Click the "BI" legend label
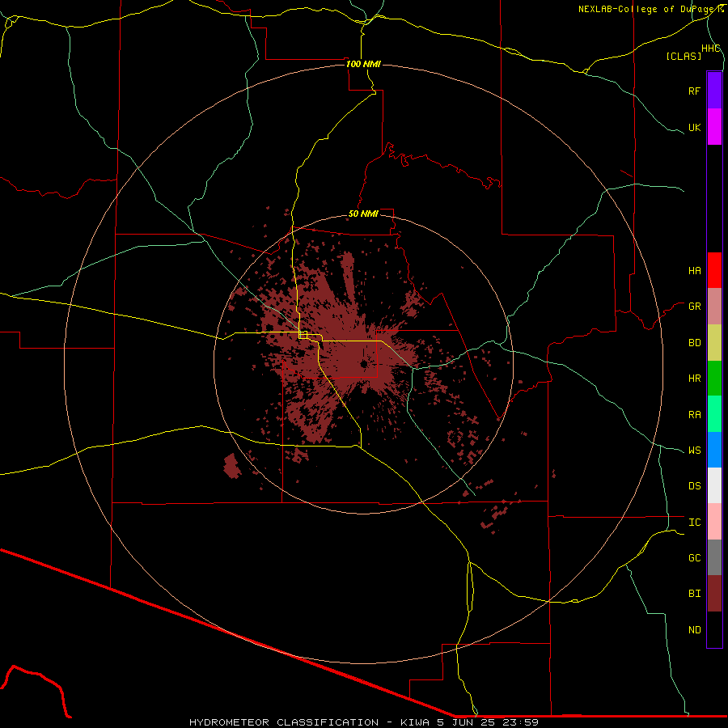 tap(694, 594)
